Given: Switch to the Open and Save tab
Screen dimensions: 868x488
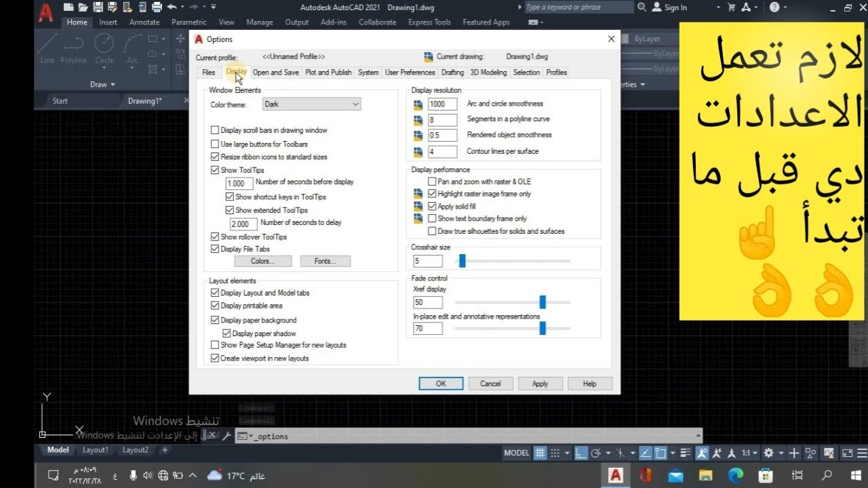Looking at the screenshot, I should pyautogui.click(x=275, y=73).
